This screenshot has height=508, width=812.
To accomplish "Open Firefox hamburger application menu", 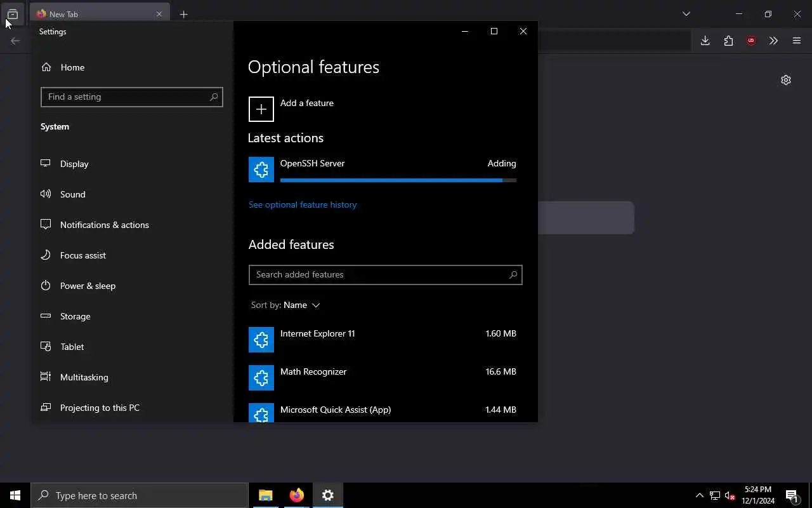I will [797, 41].
